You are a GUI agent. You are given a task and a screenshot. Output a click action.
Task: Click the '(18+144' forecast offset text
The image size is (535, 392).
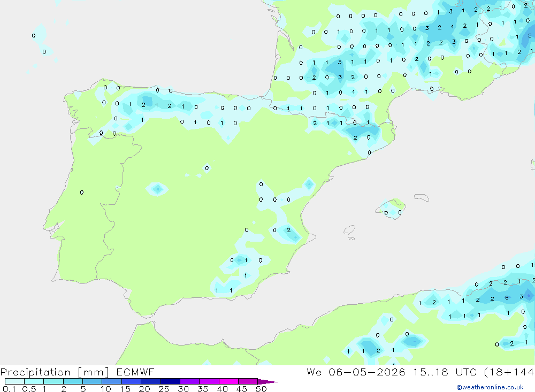(509, 372)
